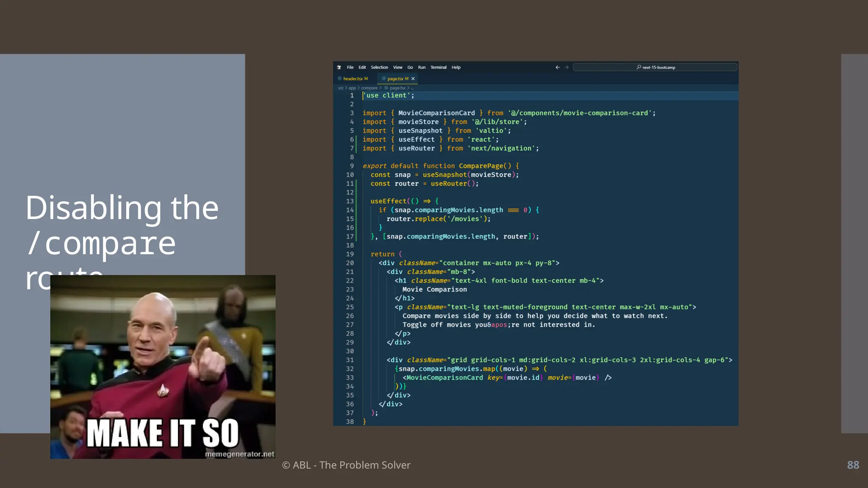The height and width of the screenshot is (488, 868).
Task: Close the page.tsx editor tab
Action: (x=413, y=79)
